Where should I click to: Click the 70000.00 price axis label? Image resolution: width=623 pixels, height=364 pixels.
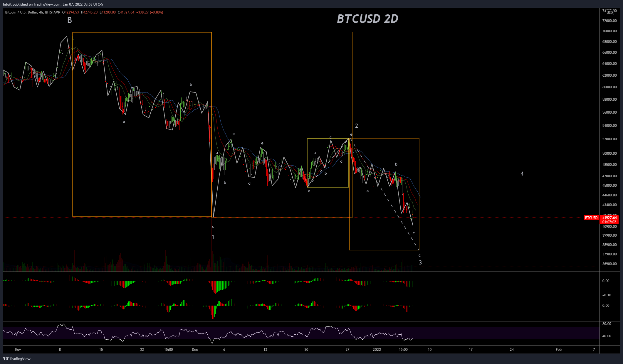(x=609, y=31)
